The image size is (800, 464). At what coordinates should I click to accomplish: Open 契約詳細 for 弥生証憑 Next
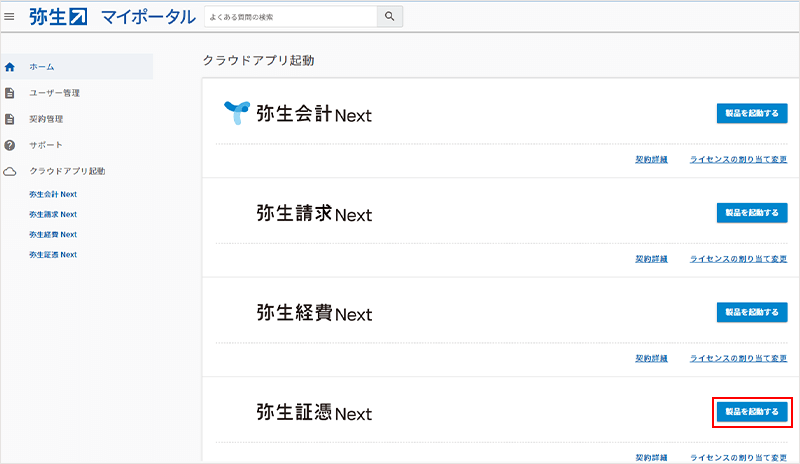pos(652,458)
